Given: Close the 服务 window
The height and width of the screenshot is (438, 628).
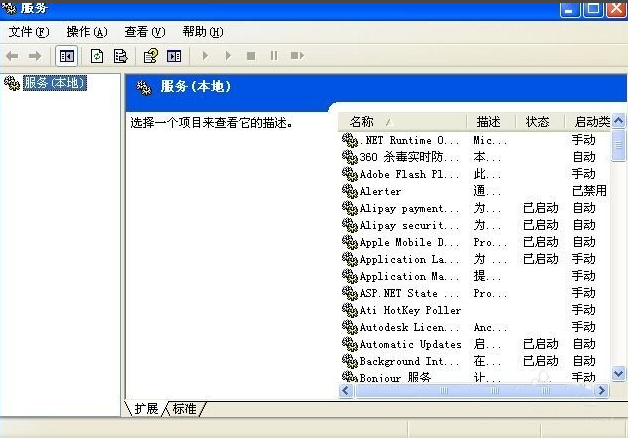Looking at the screenshot, I should pyautogui.click(x=616, y=9).
